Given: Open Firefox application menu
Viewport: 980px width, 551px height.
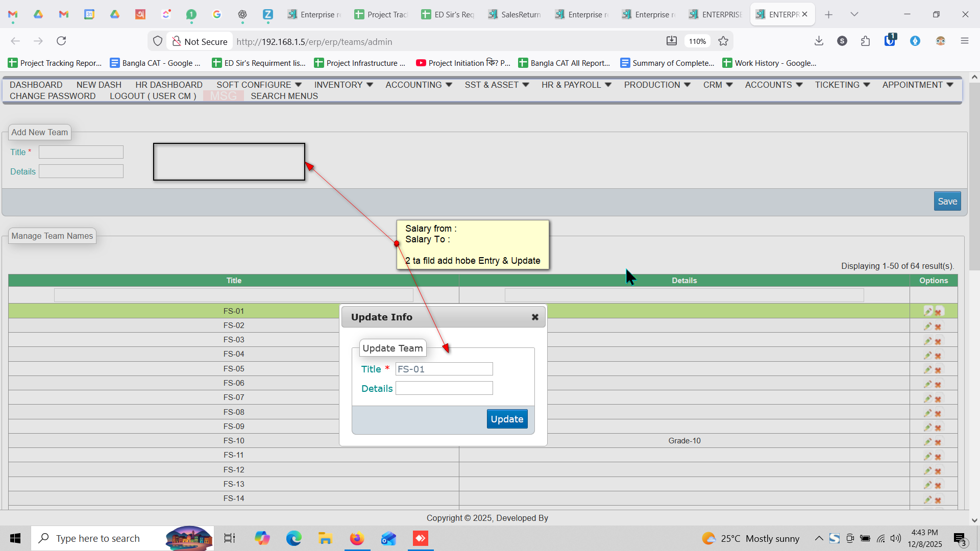Looking at the screenshot, I should 964,41.
